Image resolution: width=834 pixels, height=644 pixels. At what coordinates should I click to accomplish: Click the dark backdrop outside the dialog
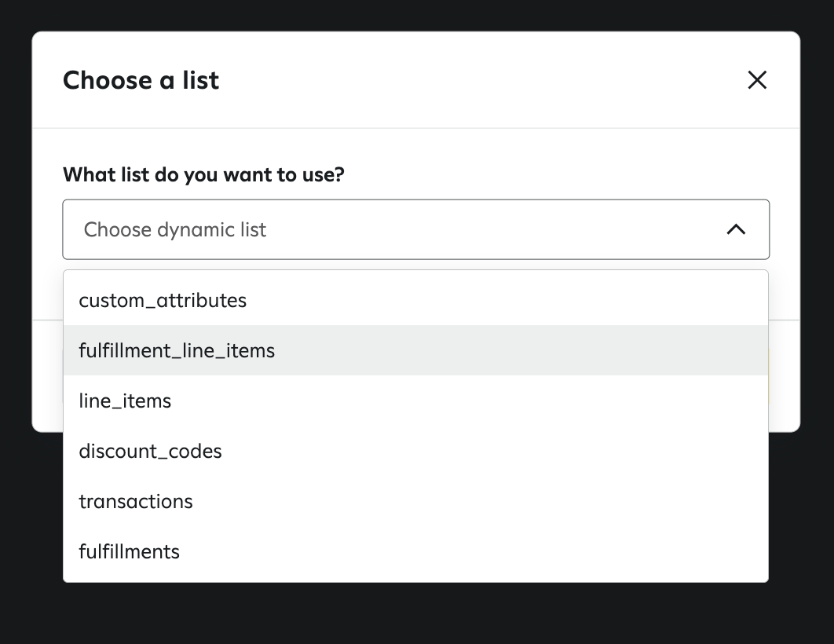click(x=416, y=617)
